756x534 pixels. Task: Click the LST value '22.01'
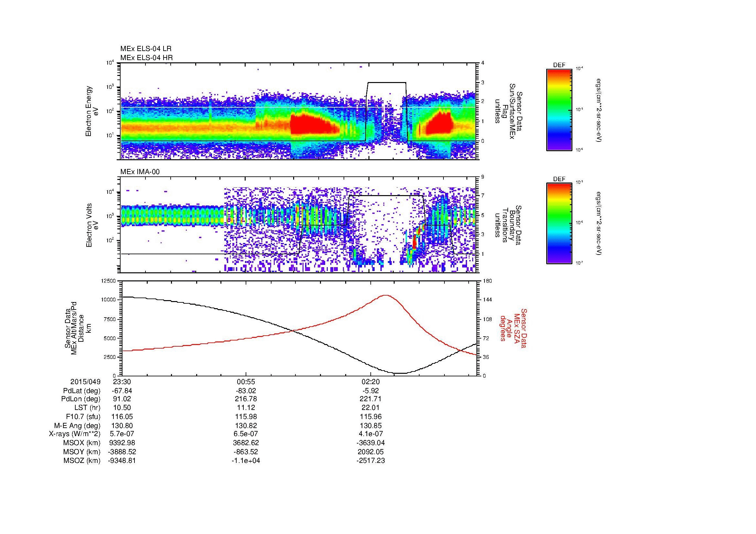(370, 408)
